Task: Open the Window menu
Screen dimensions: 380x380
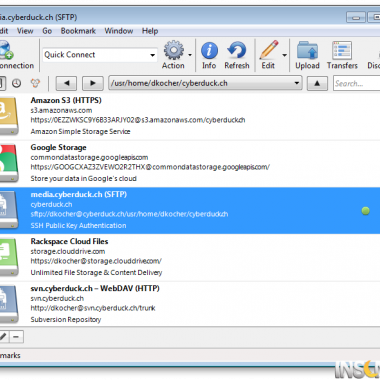Action: [x=119, y=31]
